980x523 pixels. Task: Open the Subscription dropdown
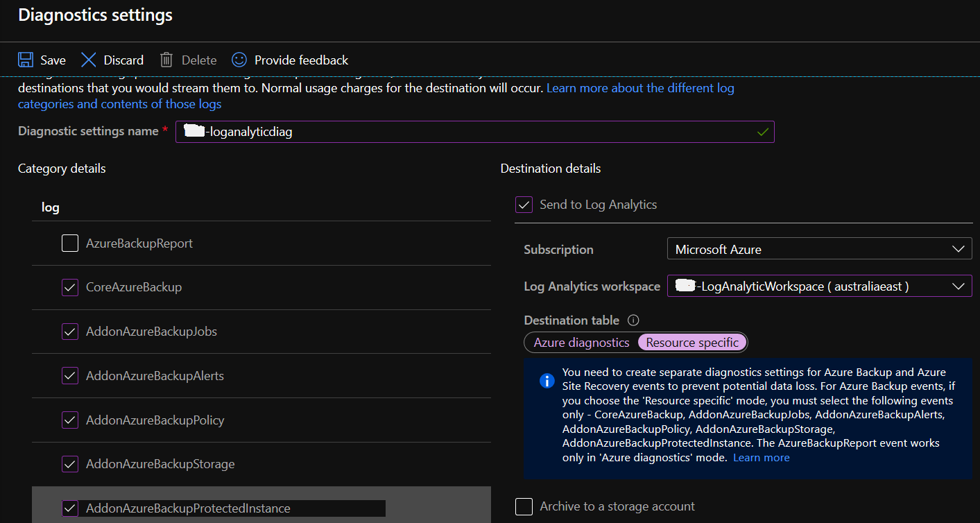(958, 248)
